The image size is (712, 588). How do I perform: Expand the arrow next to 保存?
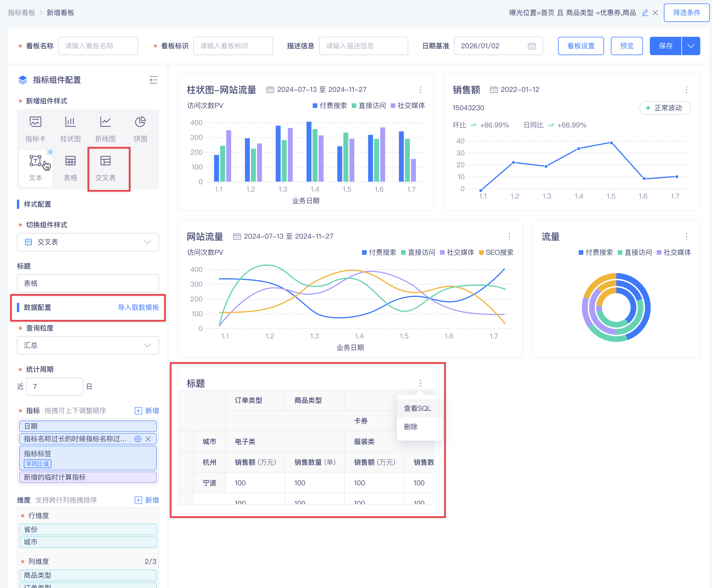tap(691, 46)
